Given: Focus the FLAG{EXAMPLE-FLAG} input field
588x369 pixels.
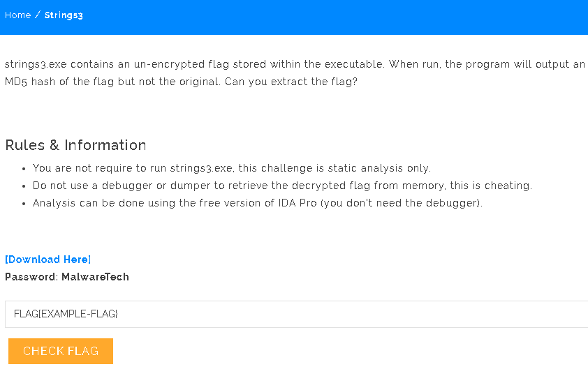Looking at the screenshot, I should click(296, 315).
